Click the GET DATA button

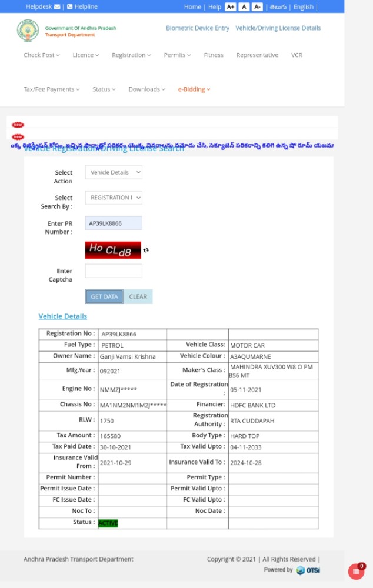pos(104,296)
